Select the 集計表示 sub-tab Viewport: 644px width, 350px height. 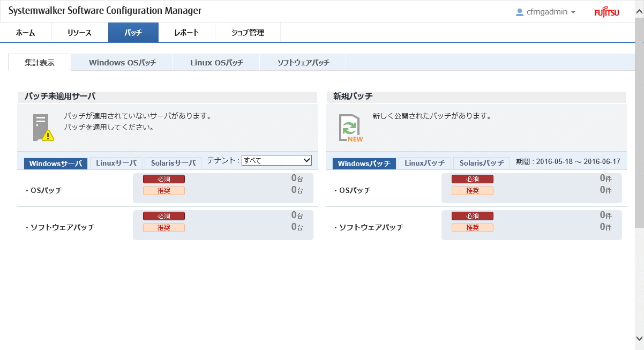(40, 62)
